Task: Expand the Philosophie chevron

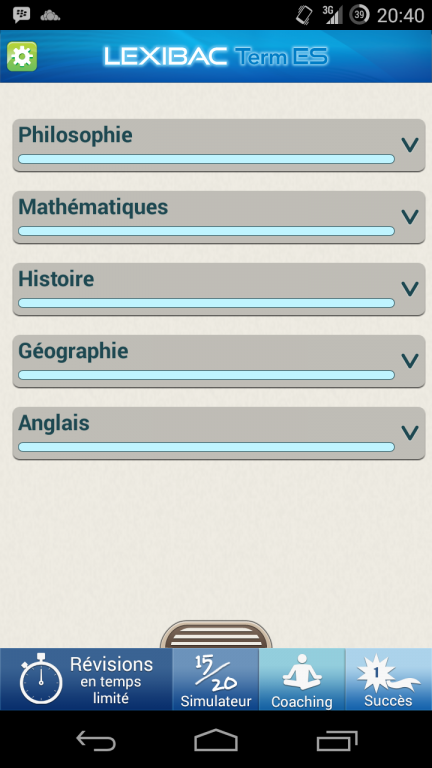Action: pyautogui.click(x=410, y=145)
